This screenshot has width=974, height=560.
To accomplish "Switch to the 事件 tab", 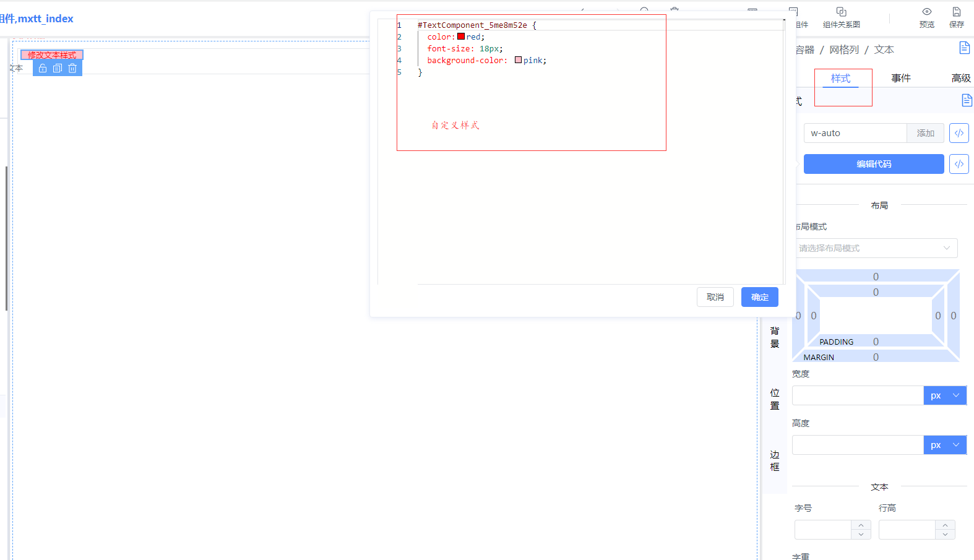I will coord(901,78).
